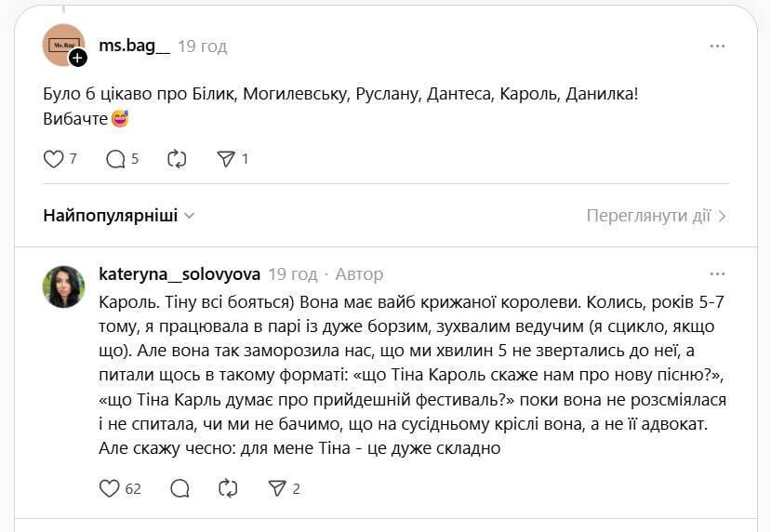771x532 pixels.
Task: Click the ms.bag__ profile avatar
Action: coord(61,44)
